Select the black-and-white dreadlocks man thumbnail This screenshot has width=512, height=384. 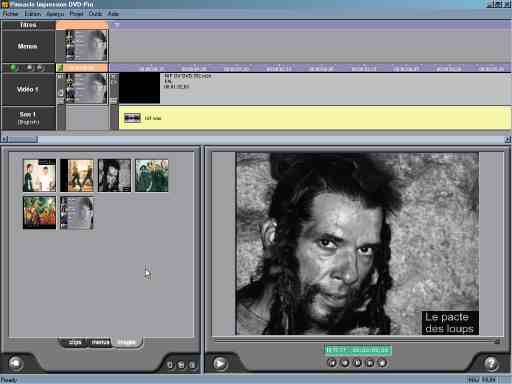114,175
